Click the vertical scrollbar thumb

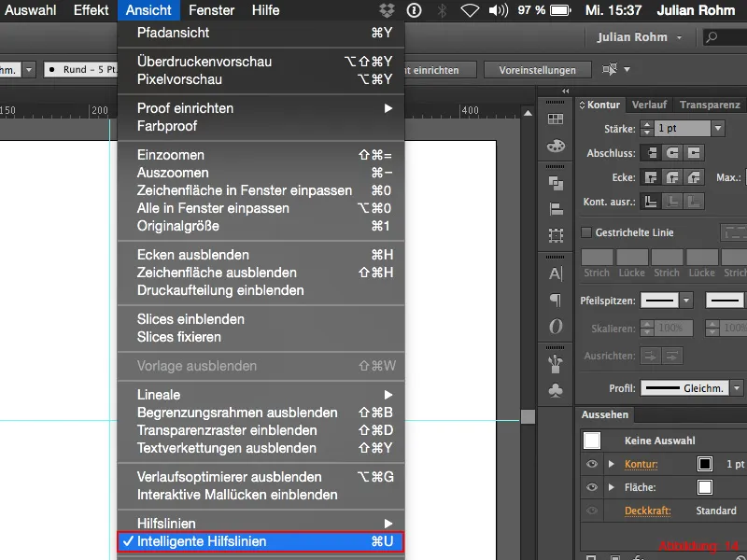pos(528,416)
